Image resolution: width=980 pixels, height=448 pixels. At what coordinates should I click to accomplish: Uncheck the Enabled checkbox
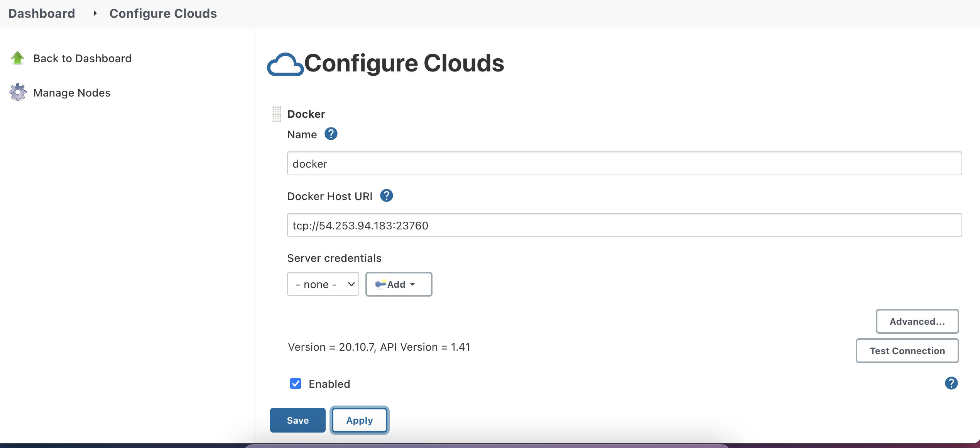296,384
